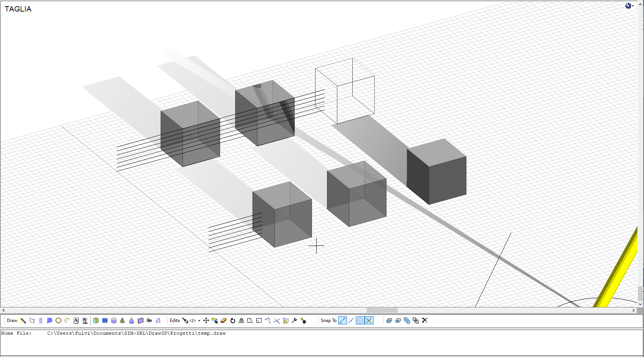Toggle snap to circle center
644x357 pixels.
coord(360,320)
